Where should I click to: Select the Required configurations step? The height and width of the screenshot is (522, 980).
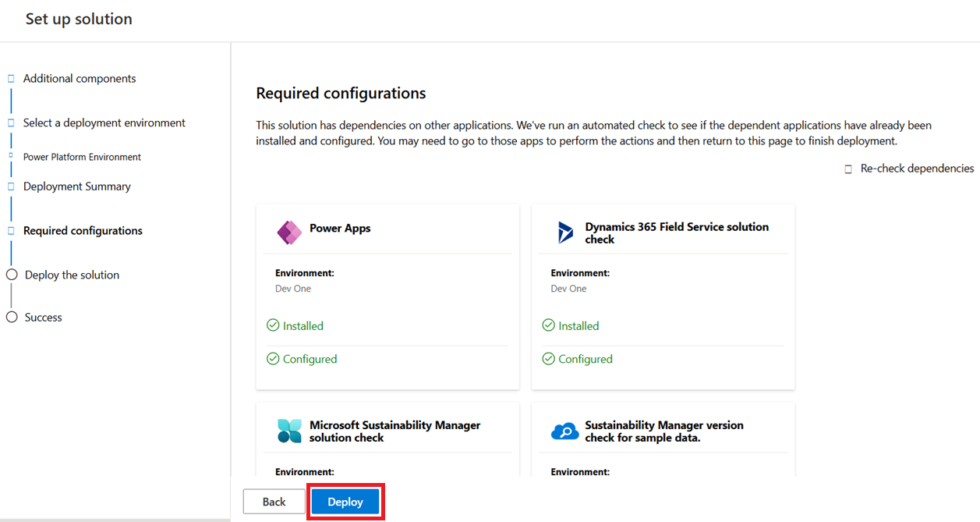(x=83, y=231)
